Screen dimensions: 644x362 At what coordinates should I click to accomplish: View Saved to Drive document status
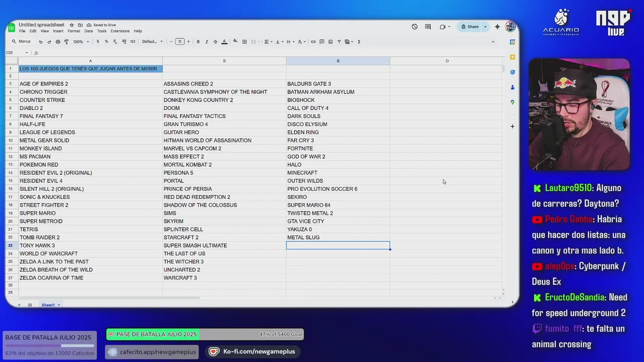(101, 25)
